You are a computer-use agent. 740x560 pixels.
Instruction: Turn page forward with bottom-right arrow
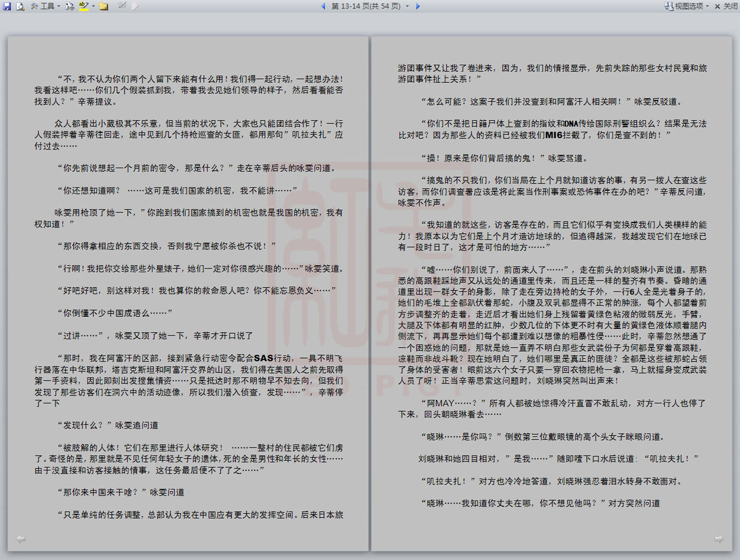[719, 539]
